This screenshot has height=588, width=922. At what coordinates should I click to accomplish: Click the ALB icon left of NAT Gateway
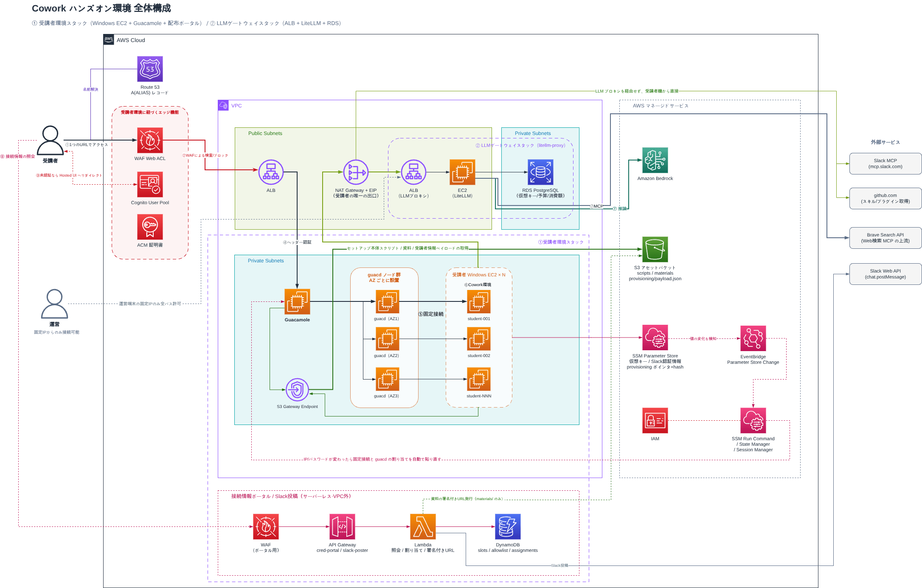pos(271,172)
